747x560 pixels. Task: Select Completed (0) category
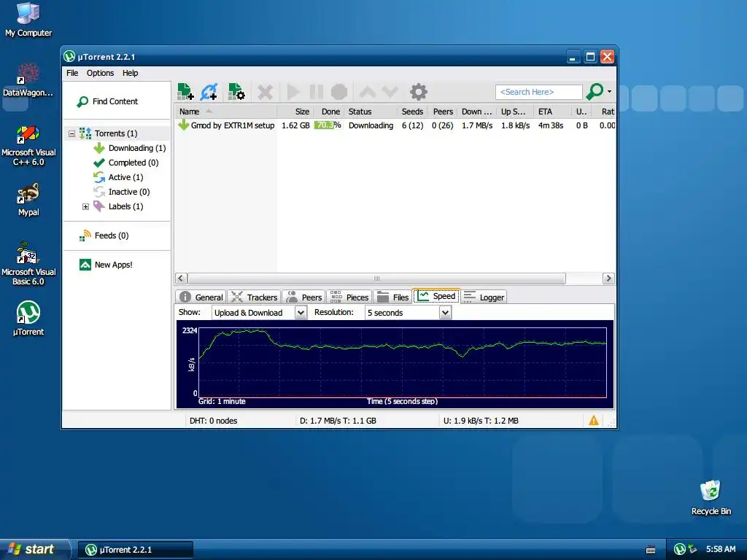(x=126, y=163)
